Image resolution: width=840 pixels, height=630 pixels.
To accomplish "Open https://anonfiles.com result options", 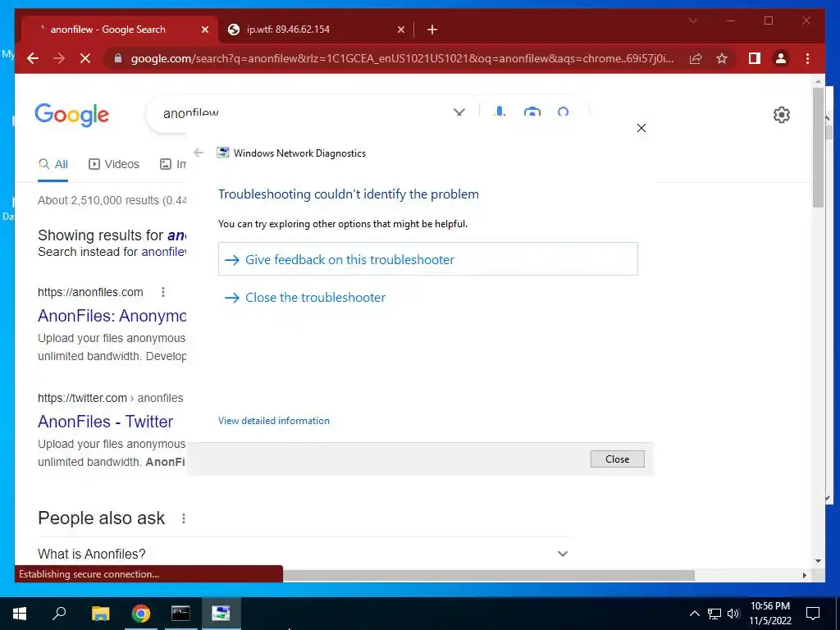I will (x=163, y=292).
